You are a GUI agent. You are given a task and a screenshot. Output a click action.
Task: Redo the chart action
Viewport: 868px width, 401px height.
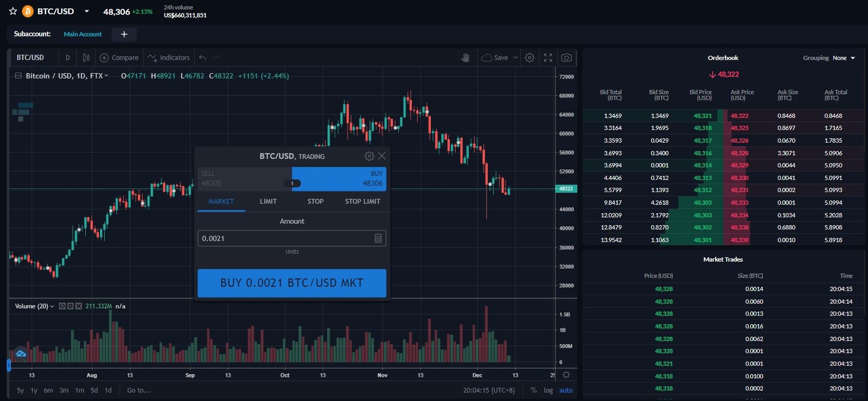216,57
